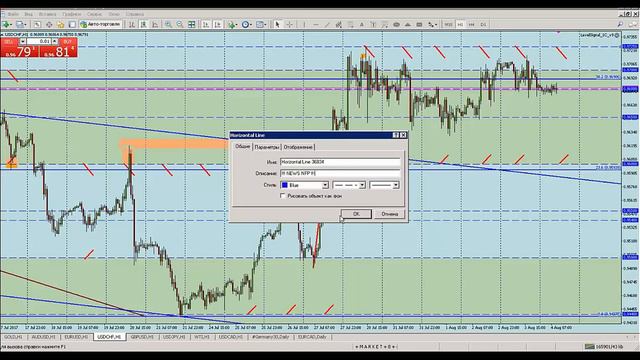Select the Triangle drawing tool
The image size is (640, 360).
coord(408,24)
